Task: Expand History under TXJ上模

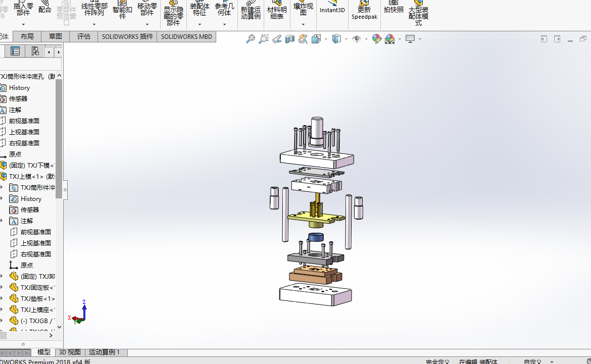Action: pyautogui.click(x=2, y=198)
